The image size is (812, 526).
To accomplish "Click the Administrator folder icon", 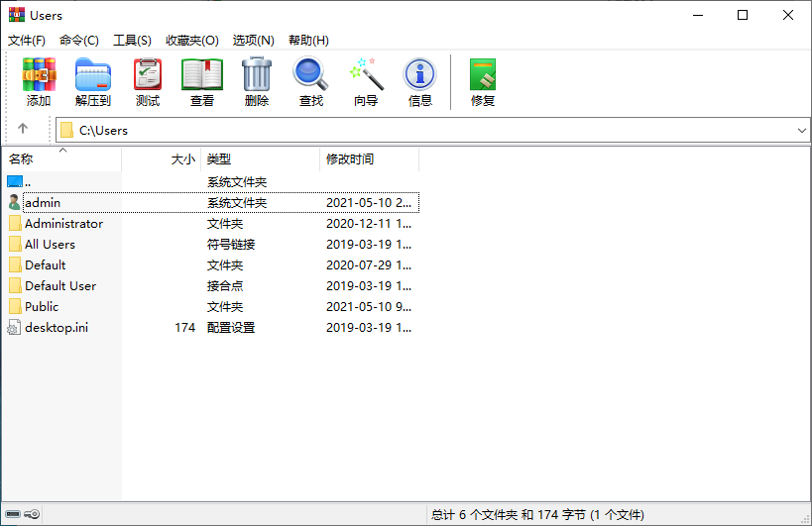I will tap(15, 224).
